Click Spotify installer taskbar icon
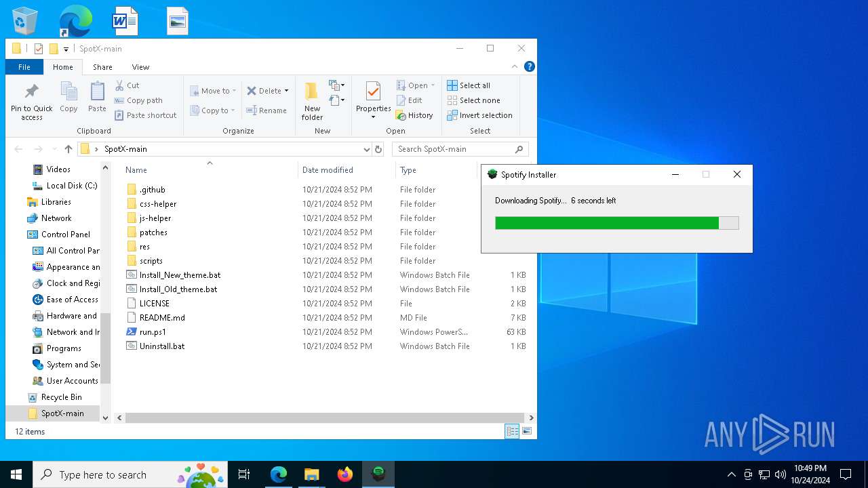Screen dimensions: 868x488 (x=378, y=474)
